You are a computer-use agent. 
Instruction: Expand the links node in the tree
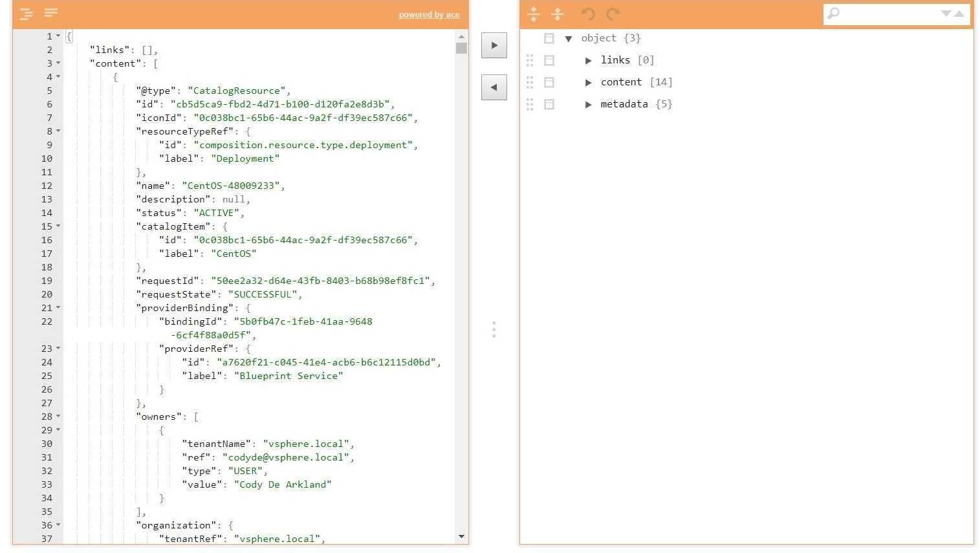click(589, 61)
